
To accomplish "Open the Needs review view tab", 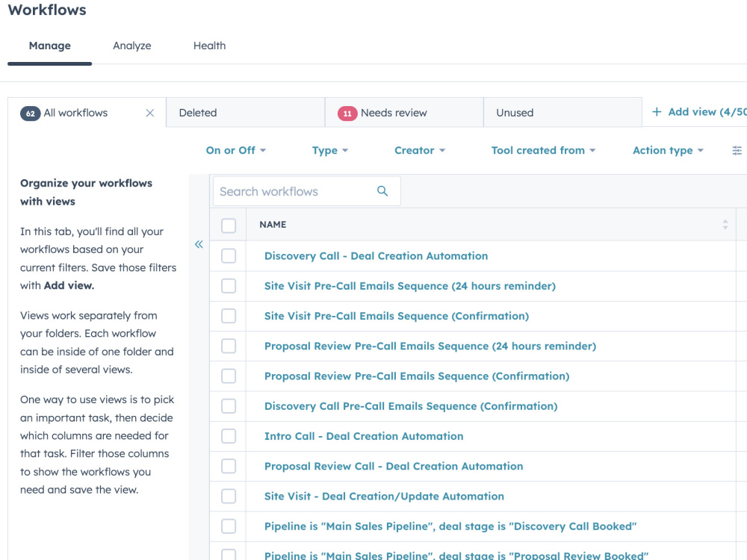I will point(404,113).
